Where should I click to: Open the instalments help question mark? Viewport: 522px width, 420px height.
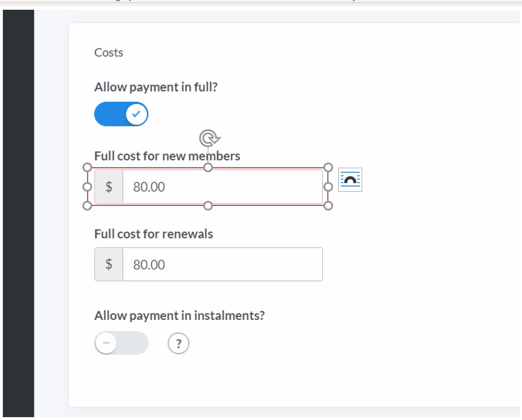click(x=179, y=343)
